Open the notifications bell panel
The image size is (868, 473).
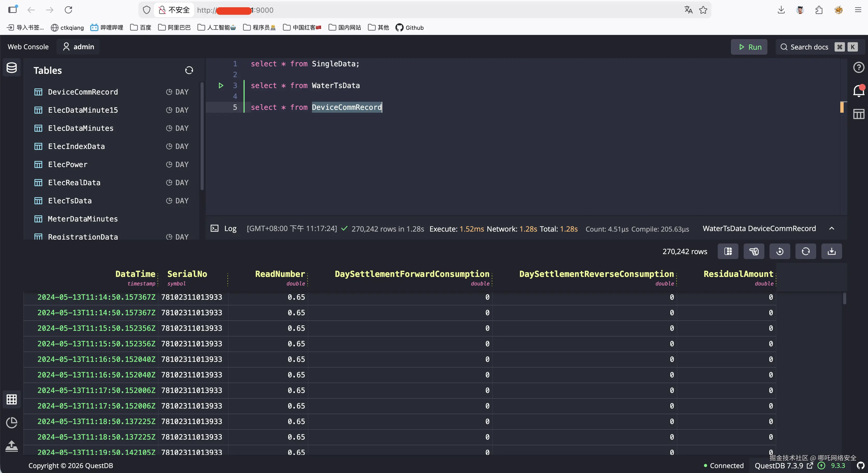pos(859,91)
